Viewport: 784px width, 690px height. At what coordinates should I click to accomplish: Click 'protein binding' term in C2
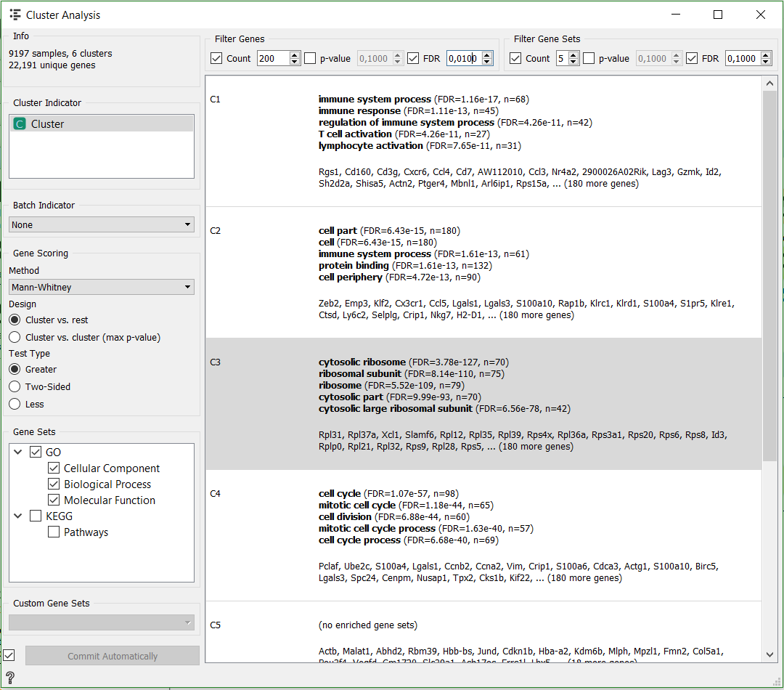[x=354, y=265]
